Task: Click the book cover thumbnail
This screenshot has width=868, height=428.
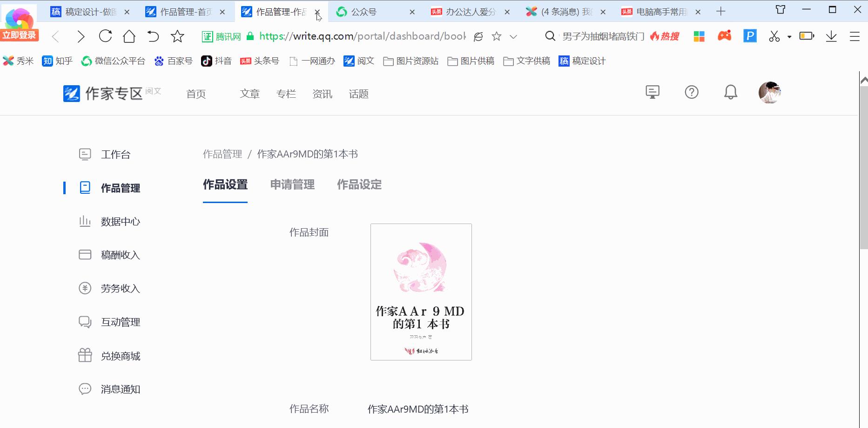Action: click(x=421, y=292)
